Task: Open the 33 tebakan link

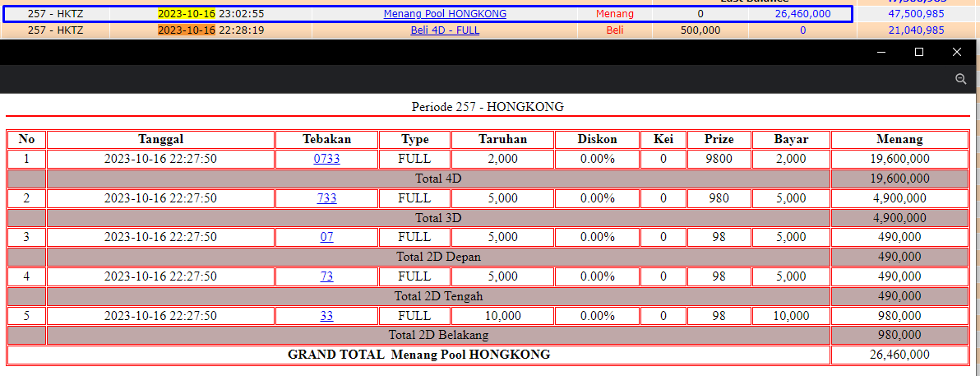Action: point(327,316)
